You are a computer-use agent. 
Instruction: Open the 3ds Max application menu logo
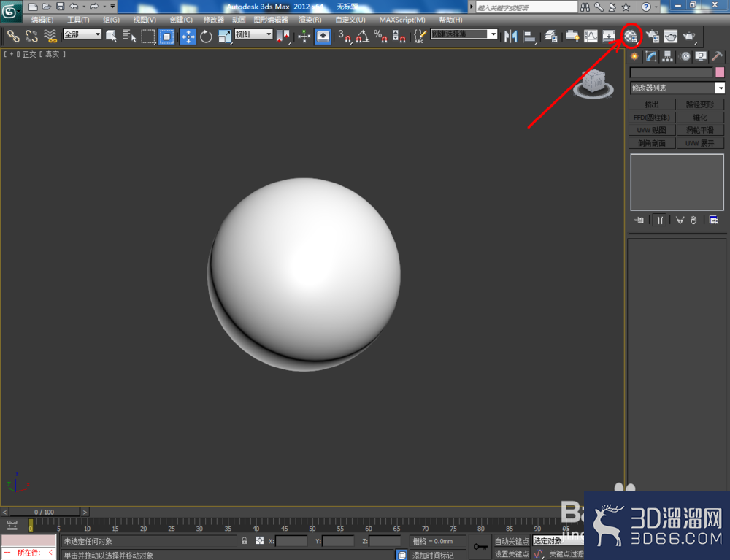[10, 11]
